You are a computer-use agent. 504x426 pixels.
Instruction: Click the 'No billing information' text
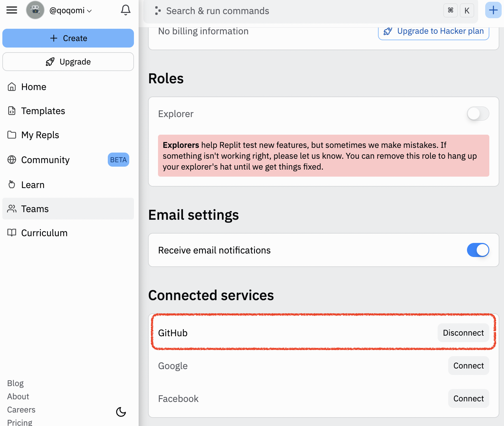click(203, 31)
